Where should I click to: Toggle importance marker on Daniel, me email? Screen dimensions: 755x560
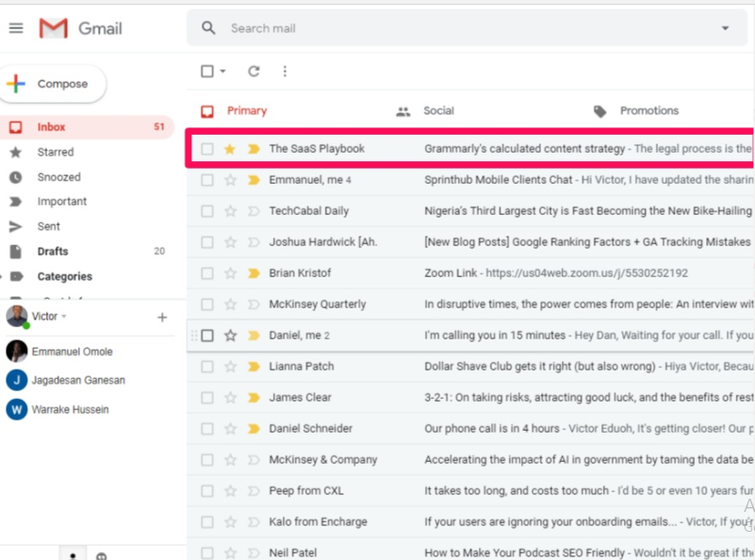click(254, 336)
